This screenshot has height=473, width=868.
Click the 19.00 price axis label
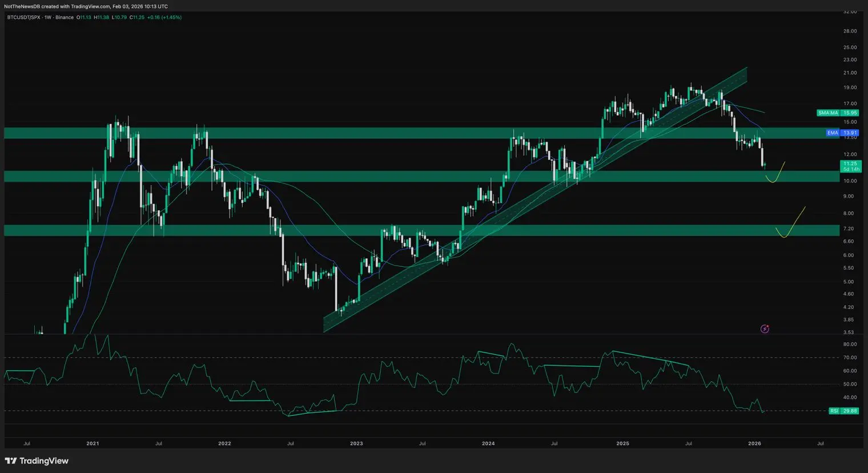[850, 88]
